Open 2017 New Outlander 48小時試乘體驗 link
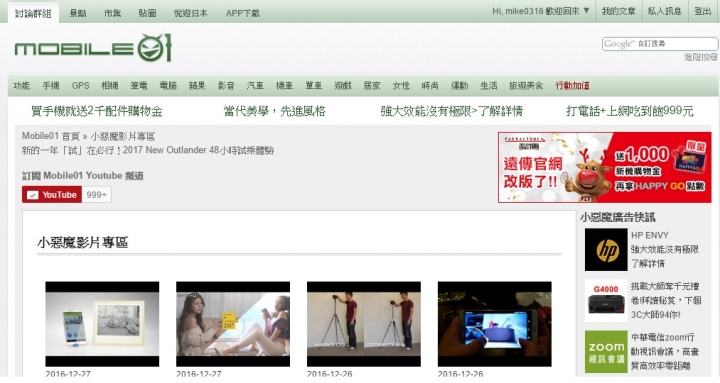The width and height of the screenshot is (720, 383). click(x=148, y=150)
